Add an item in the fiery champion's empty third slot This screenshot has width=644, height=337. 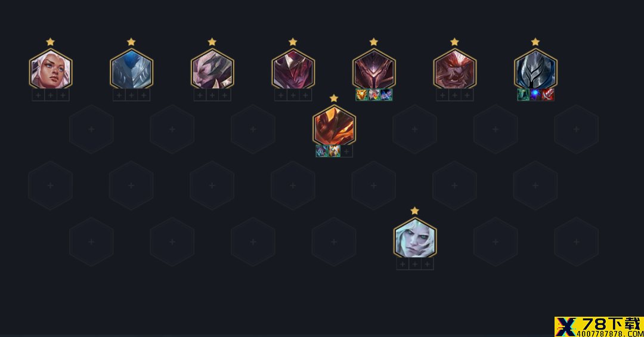click(346, 152)
